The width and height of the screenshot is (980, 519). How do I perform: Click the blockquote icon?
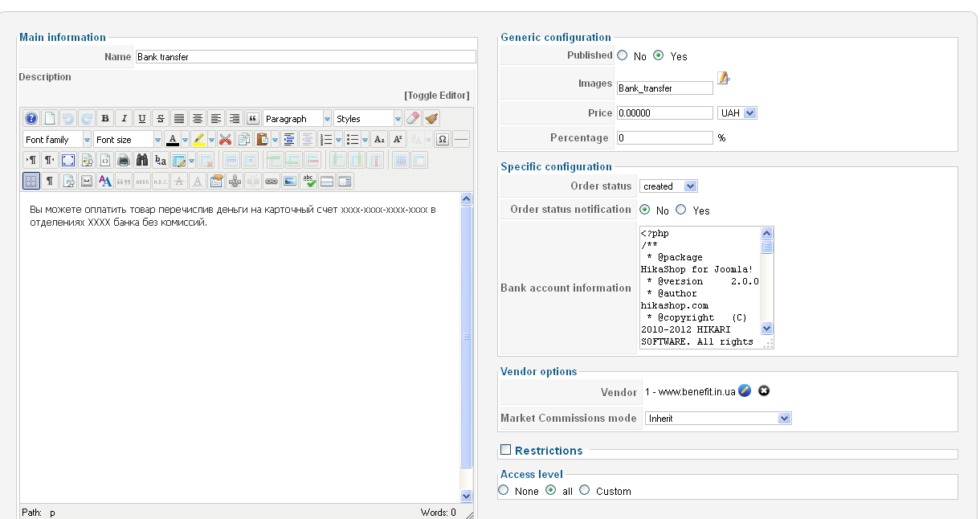pyautogui.click(x=251, y=119)
